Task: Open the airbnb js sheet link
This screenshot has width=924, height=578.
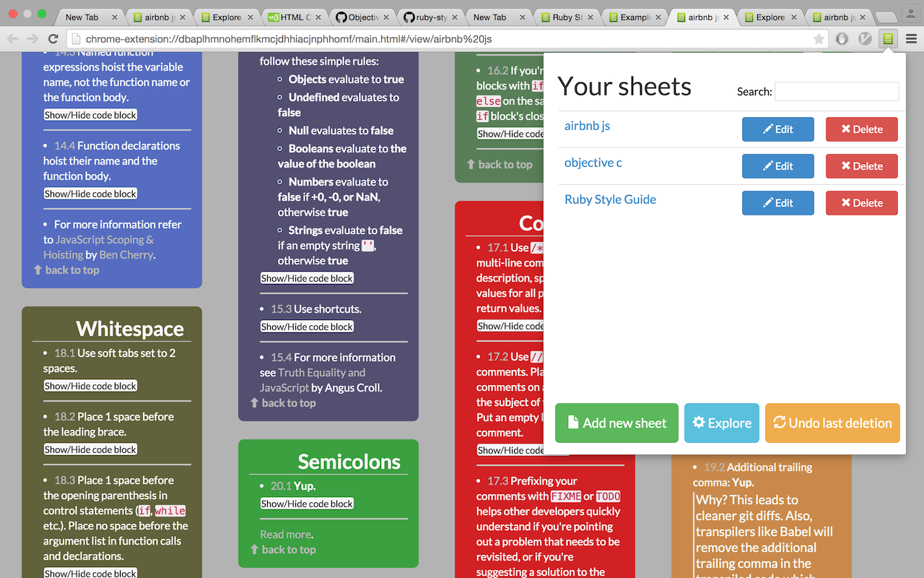Action: pos(587,126)
